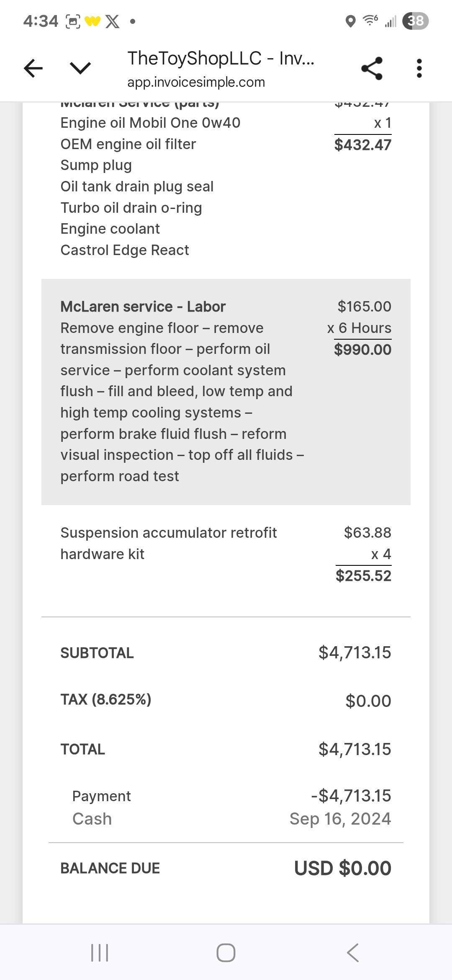The image size is (452, 980).
Task: Tap the Wi-Fi status icon
Action: (x=370, y=20)
